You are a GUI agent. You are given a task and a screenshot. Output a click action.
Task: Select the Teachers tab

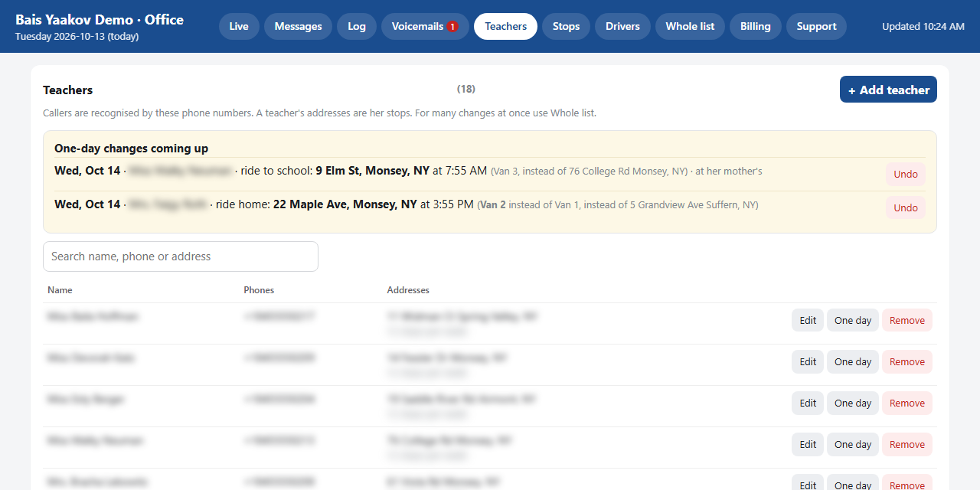coord(505,26)
